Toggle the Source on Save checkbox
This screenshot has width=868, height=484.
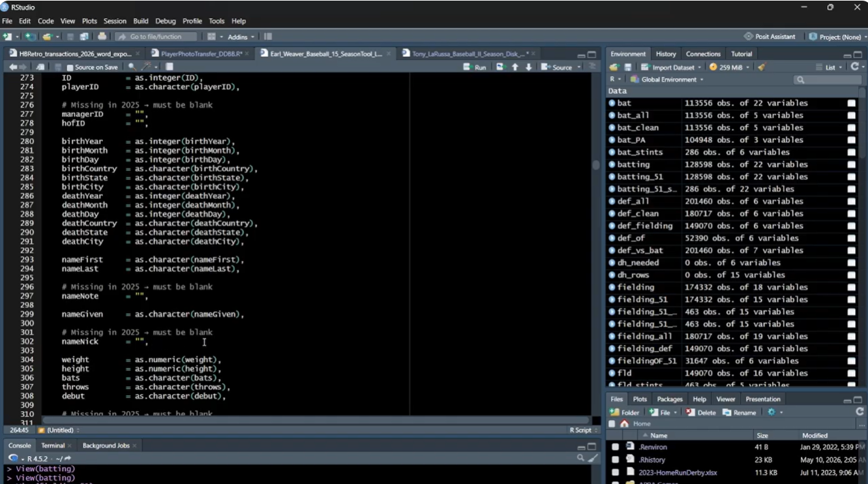tap(70, 67)
